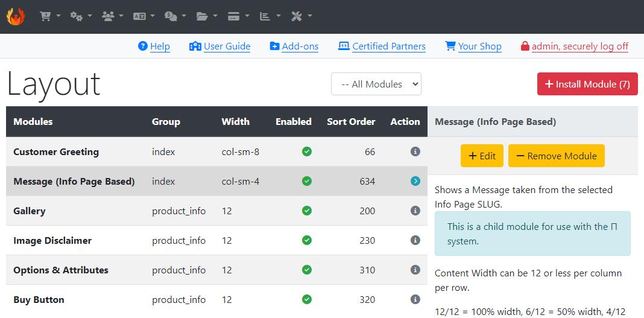Image resolution: width=644 pixels, height=318 pixels.
Task: Open the User Guide link
Action: coord(227,46)
